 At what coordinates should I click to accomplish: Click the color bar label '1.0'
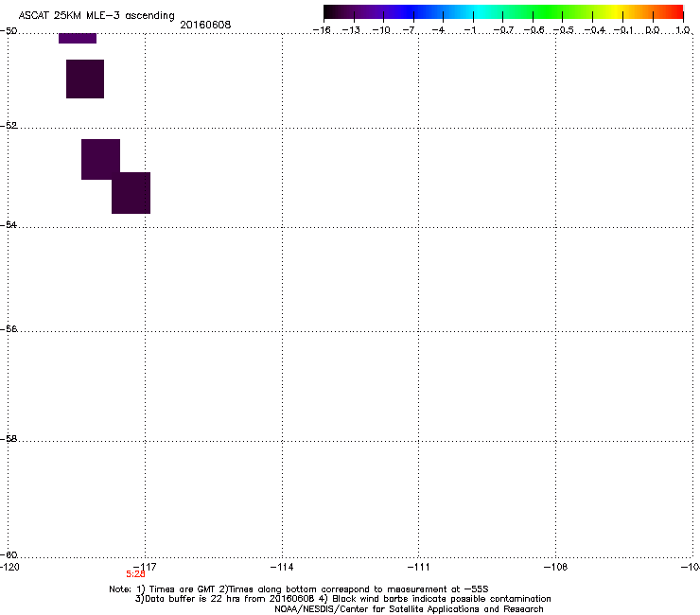[683, 30]
